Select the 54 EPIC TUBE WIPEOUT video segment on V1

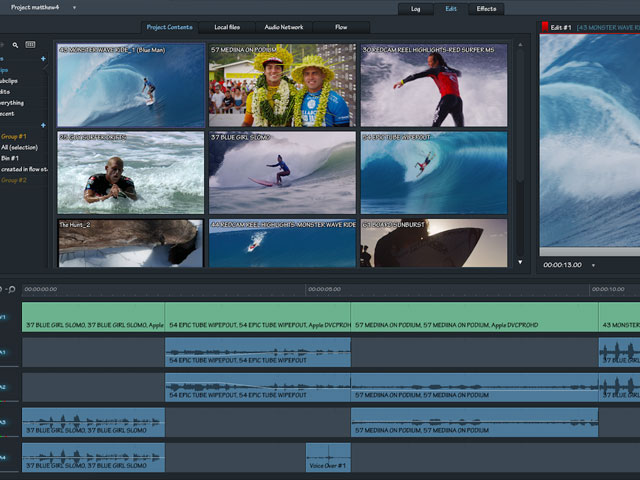258,317
